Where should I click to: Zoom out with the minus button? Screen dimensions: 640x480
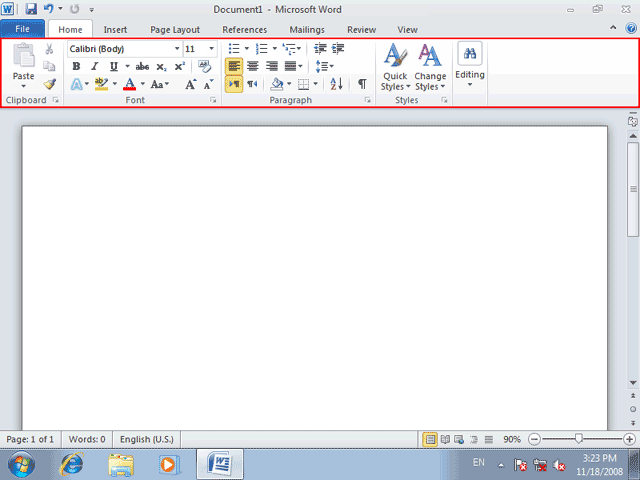[x=534, y=440]
